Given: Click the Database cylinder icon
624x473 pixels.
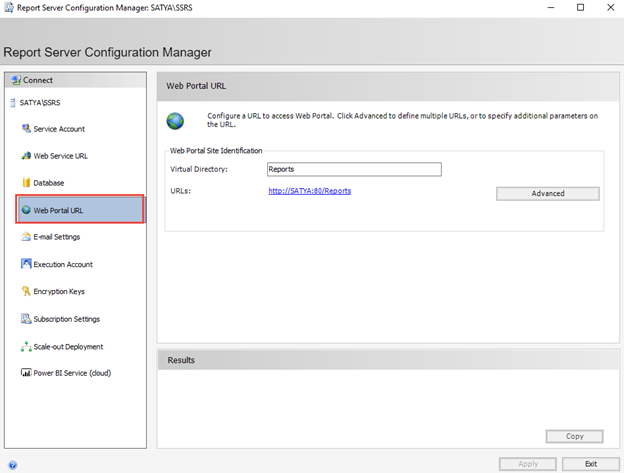Looking at the screenshot, I should pyautogui.click(x=26, y=183).
